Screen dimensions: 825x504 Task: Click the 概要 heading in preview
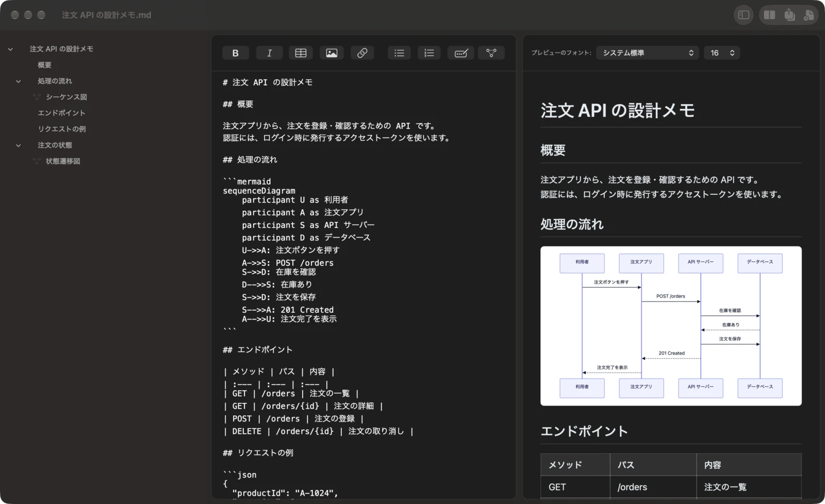point(553,150)
